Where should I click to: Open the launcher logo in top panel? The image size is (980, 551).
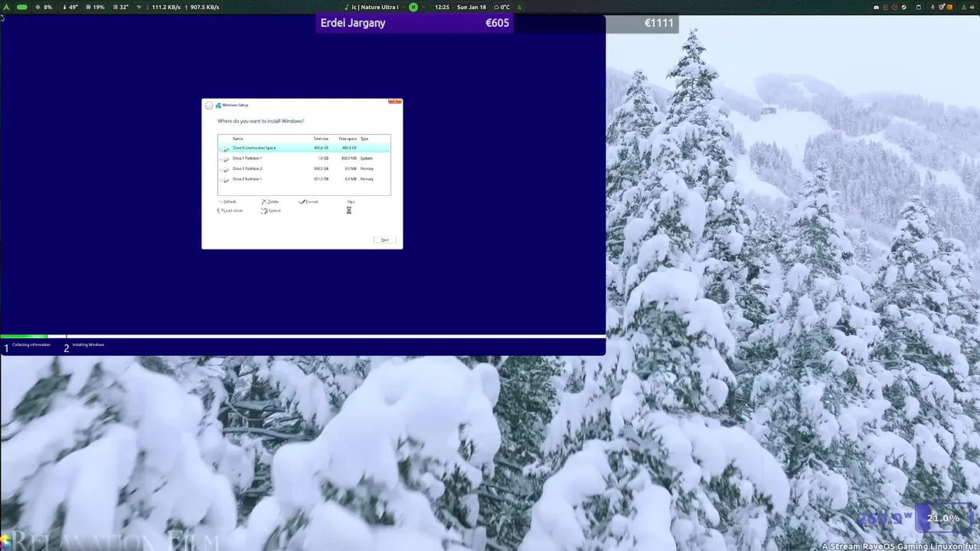(6, 7)
